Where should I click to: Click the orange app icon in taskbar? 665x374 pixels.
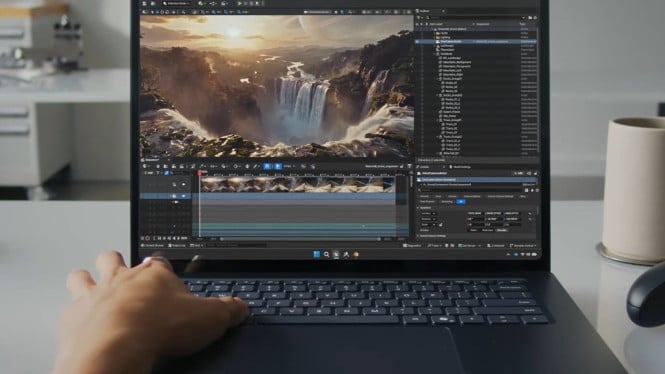pyautogui.click(x=356, y=254)
